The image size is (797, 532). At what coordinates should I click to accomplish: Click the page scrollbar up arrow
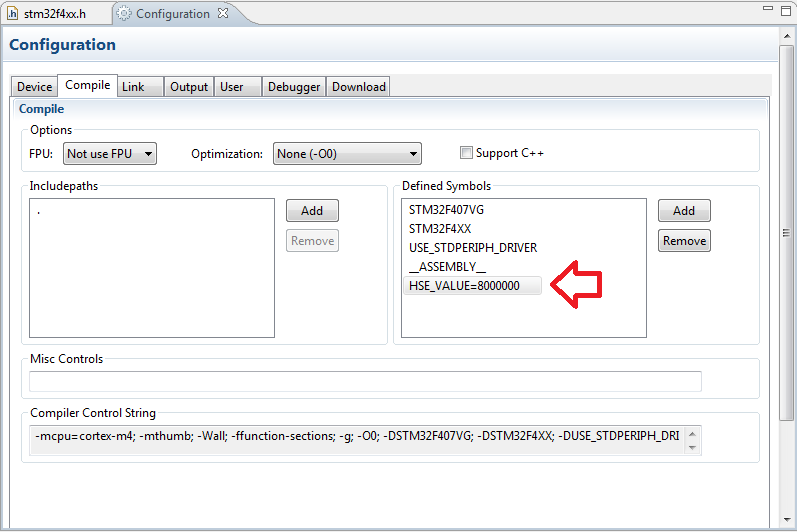[787, 36]
